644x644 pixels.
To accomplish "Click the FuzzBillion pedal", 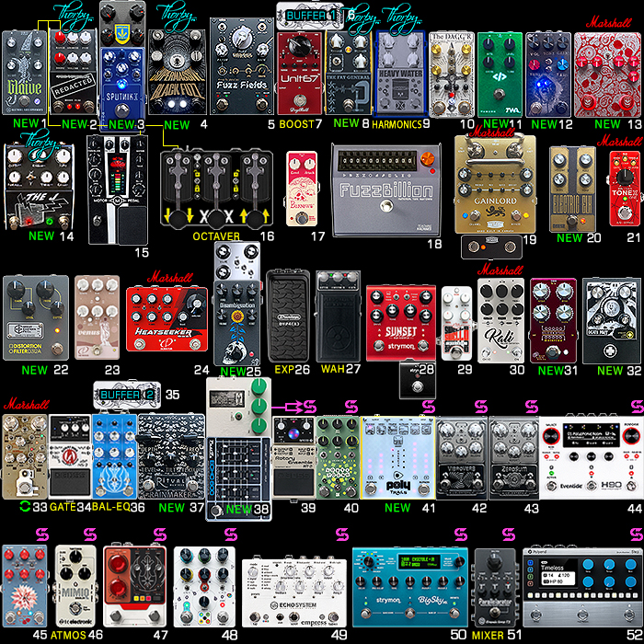I will click(386, 190).
